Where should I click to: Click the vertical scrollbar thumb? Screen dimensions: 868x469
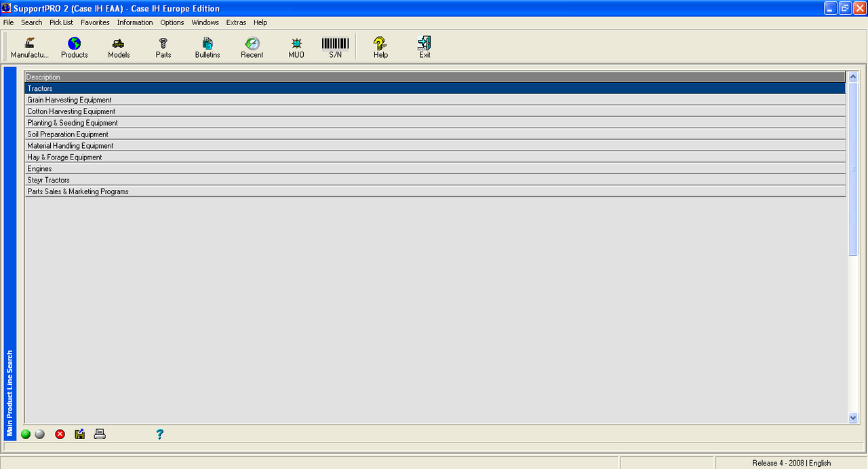pos(853,169)
